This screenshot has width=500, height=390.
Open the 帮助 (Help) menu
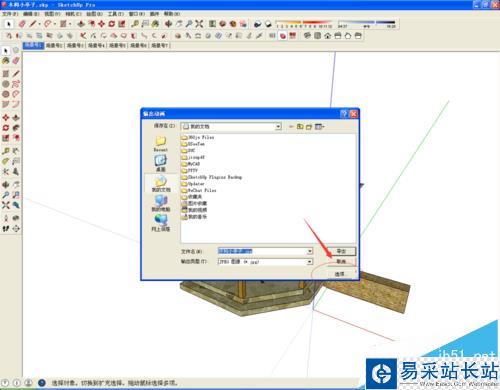(172, 14)
